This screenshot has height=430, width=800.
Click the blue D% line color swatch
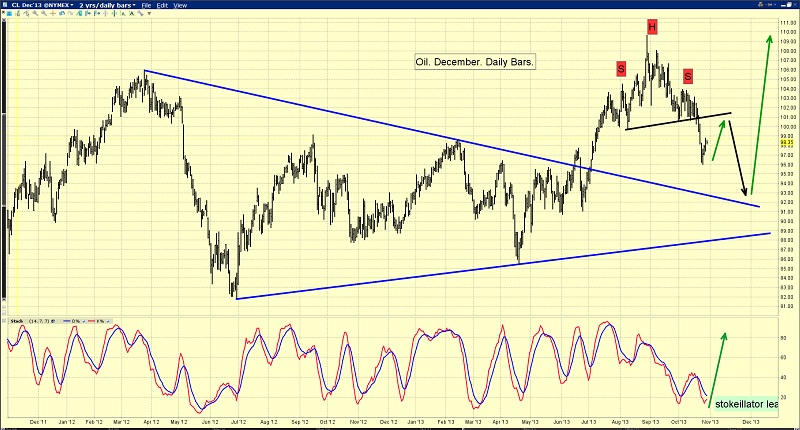66,321
